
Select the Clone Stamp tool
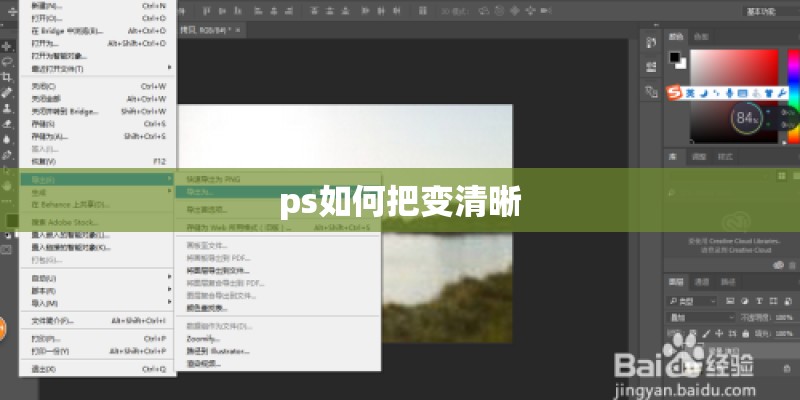pyautogui.click(x=7, y=108)
